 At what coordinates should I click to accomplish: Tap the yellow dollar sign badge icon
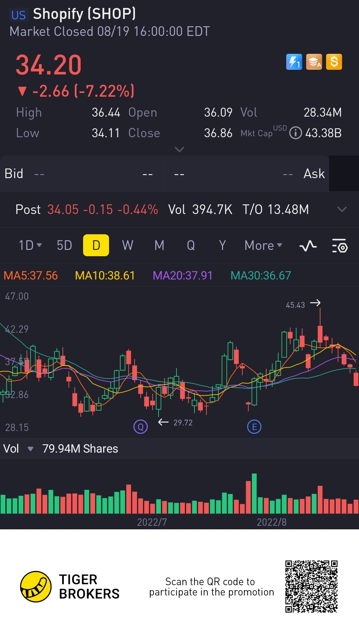(334, 62)
